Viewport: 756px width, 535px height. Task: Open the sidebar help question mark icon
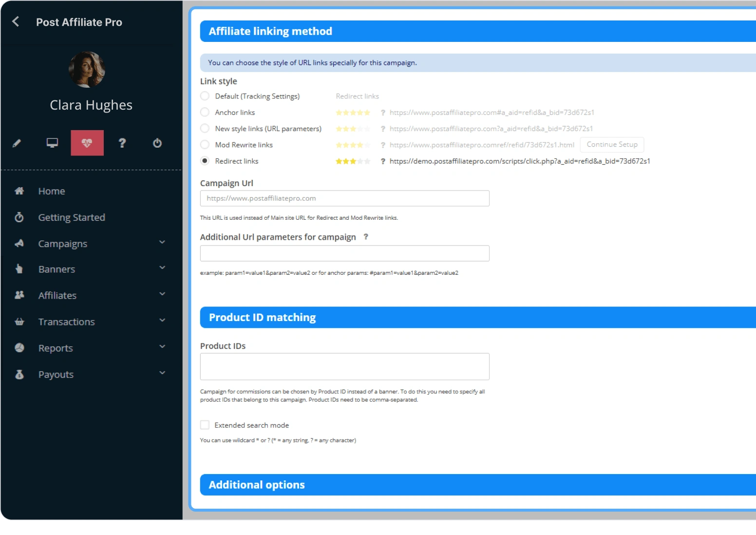click(x=122, y=143)
